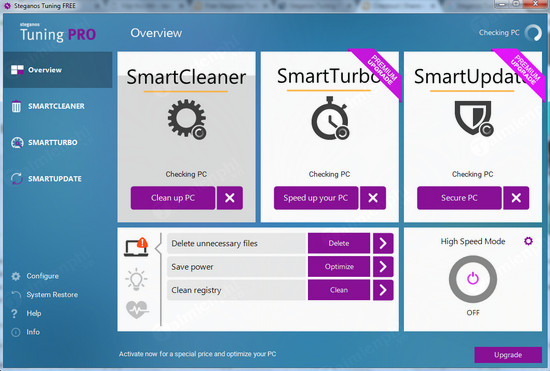Click the 'Delete unnecessary files' text
Screen dimensions: 550x371
[x=214, y=243]
